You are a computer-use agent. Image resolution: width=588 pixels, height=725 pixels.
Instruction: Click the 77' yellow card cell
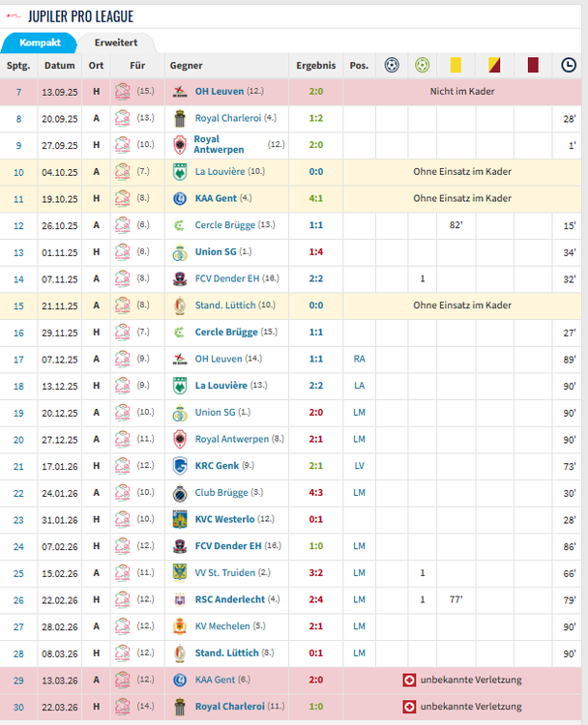(456, 599)
